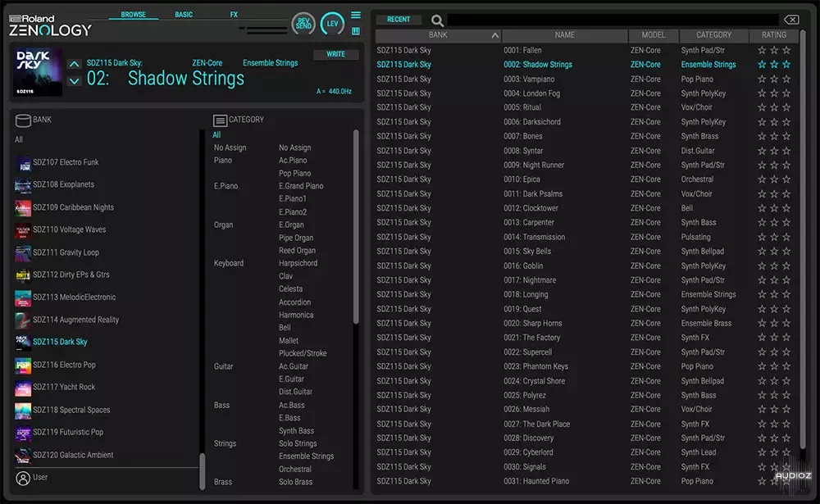Click the REV SEND knob
The height and width of the screenshot is (504, 820).
[x=303, y=24]
